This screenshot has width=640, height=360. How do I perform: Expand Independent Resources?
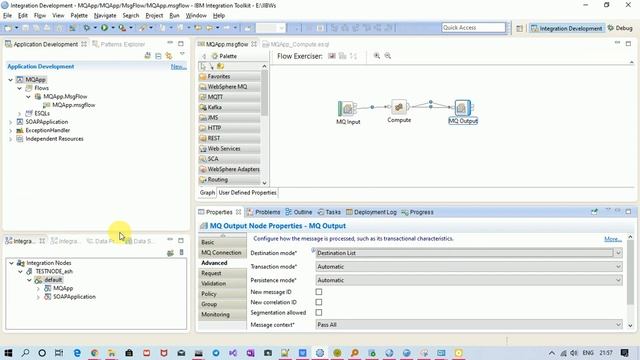click(11, 139)
